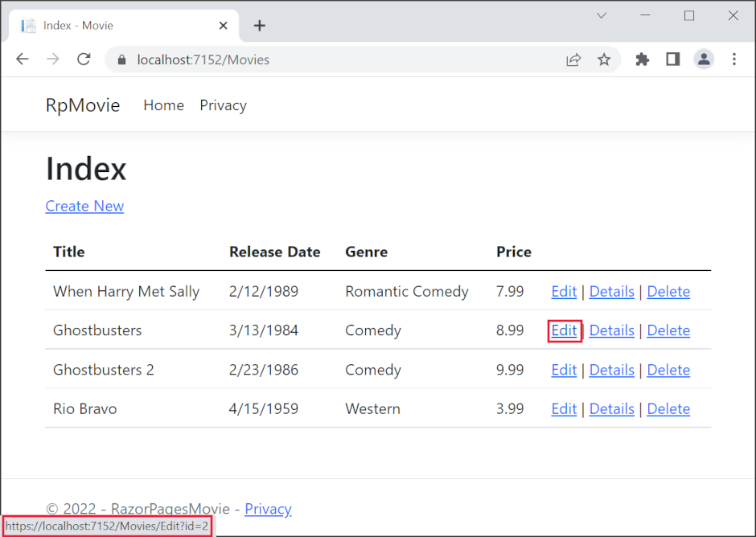The height and width of the screenshot is (537, 756).
Task: Open the browser extensions puzzle icon
Action: (642, 59)
